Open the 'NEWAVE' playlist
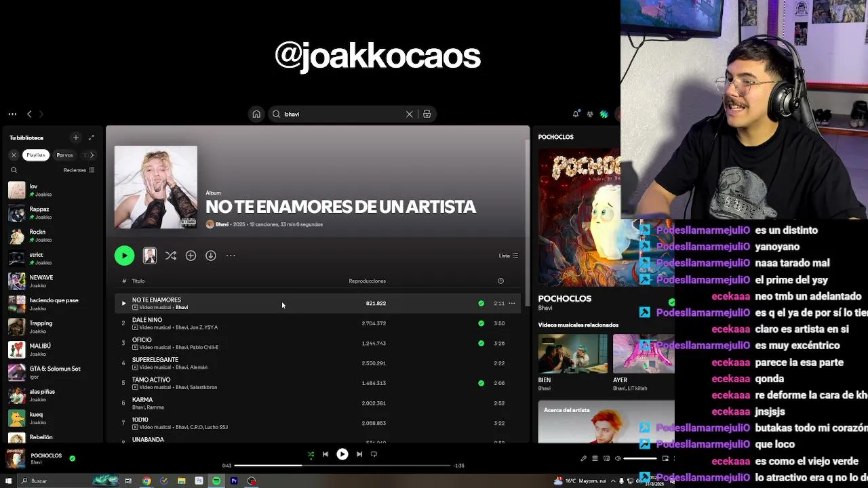This screenshot has height=488, width=868. coord(53,281)
